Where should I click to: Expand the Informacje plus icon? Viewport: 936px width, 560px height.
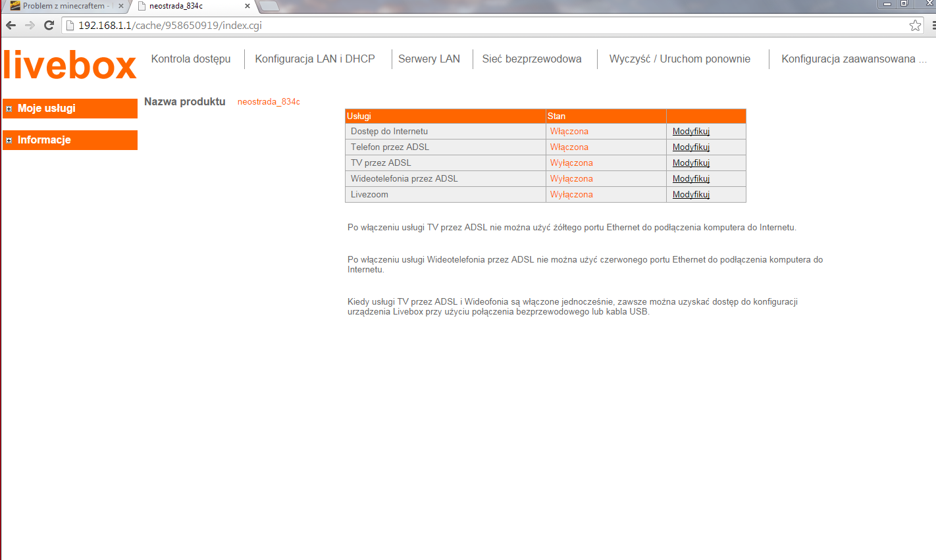(9, 140)
